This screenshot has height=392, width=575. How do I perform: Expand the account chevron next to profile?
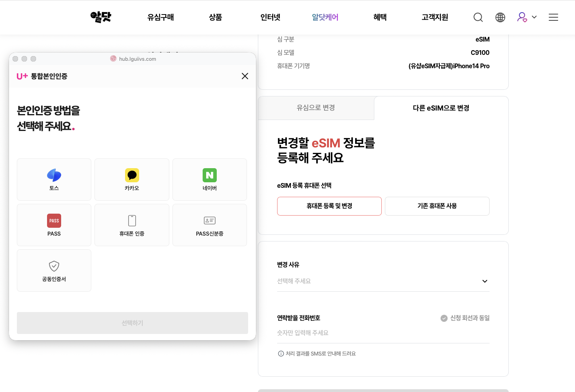(x=534, y=17)
